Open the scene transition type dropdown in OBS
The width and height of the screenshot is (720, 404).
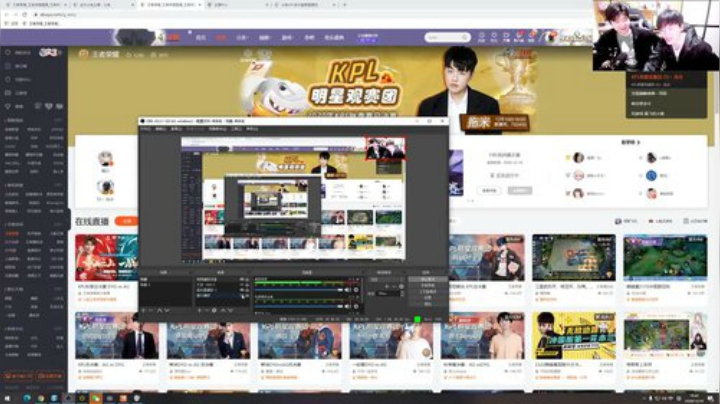386,280
